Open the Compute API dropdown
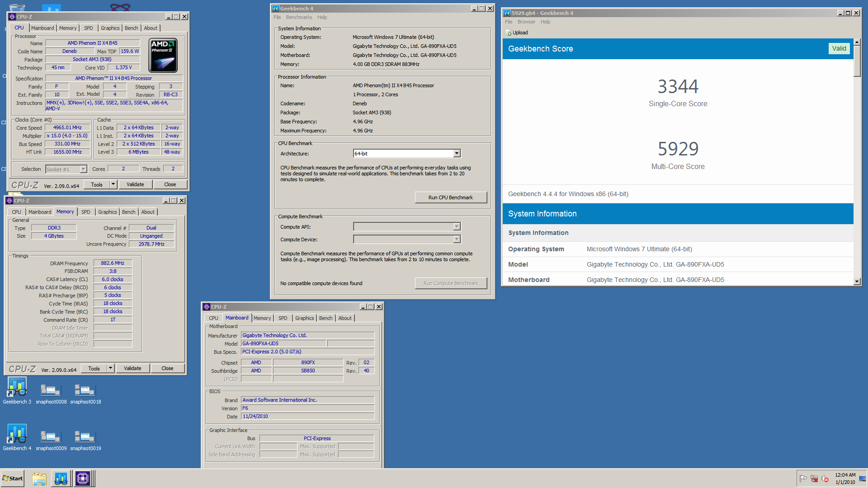Screen dimensions: 868x488 point(457,227)
